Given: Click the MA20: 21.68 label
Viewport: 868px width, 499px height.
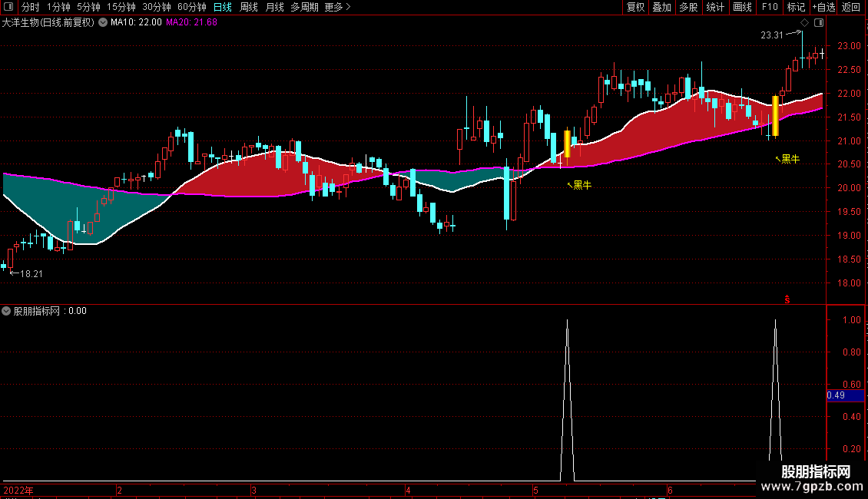Looking at the screenshot, I should (x=191, y=23).
